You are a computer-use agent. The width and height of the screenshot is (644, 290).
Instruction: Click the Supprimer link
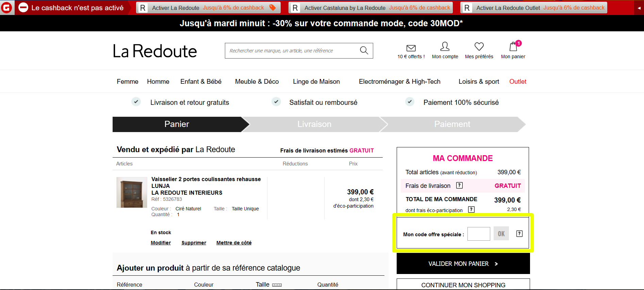[x=194, y=243]
